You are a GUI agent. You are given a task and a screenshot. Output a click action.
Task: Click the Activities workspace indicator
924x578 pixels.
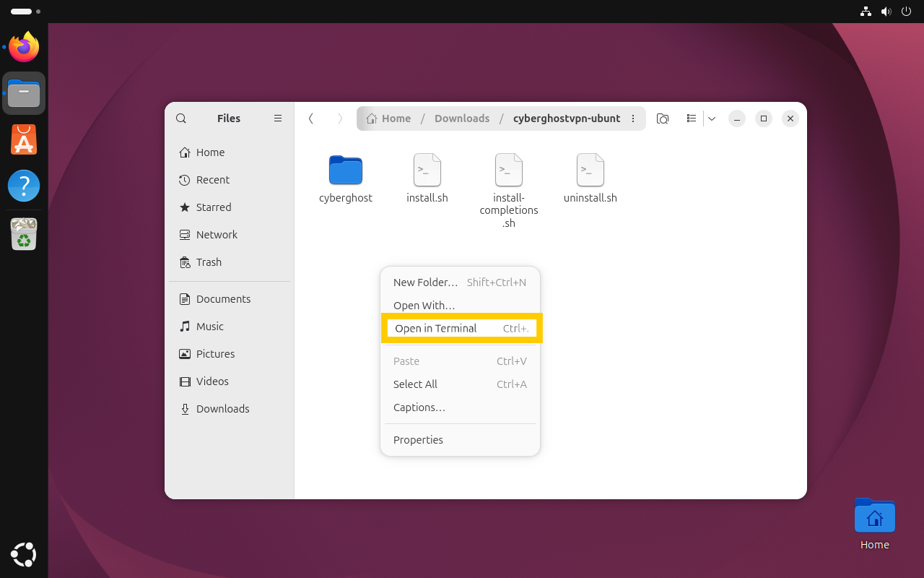[x=25, y=12]
